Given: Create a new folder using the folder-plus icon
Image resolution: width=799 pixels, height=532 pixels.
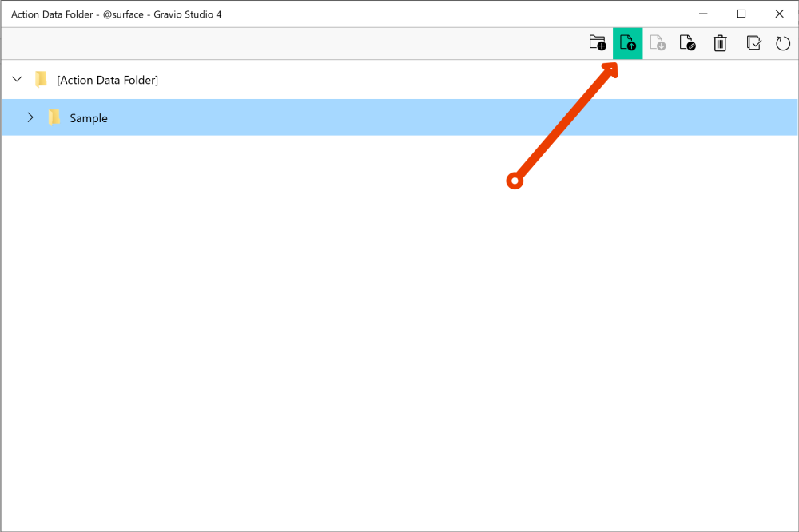Looking at the screenshot, I should (597, 43).
